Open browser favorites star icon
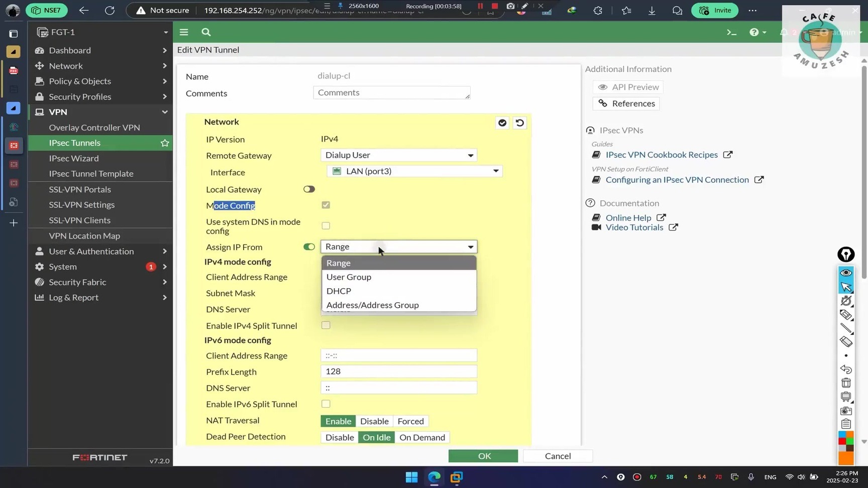Image resolution: width=868 pixels, height=488 pixels. (x=626, y=10)
